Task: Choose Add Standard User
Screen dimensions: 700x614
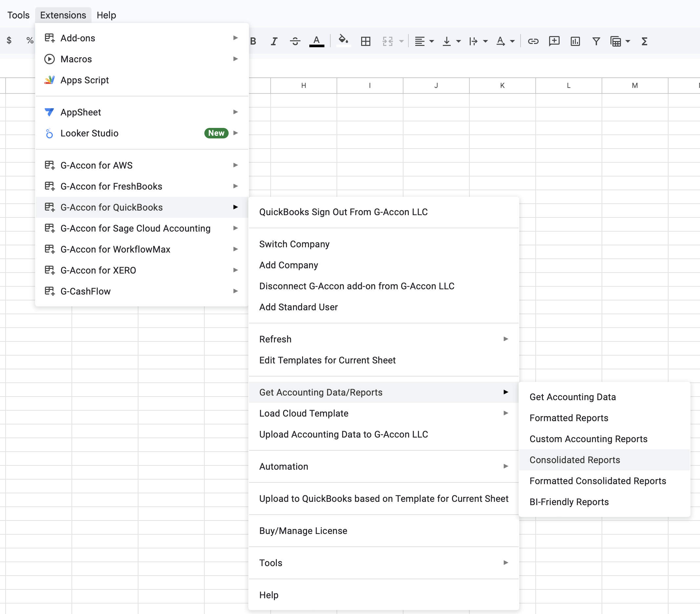Action: click(383, 307)
